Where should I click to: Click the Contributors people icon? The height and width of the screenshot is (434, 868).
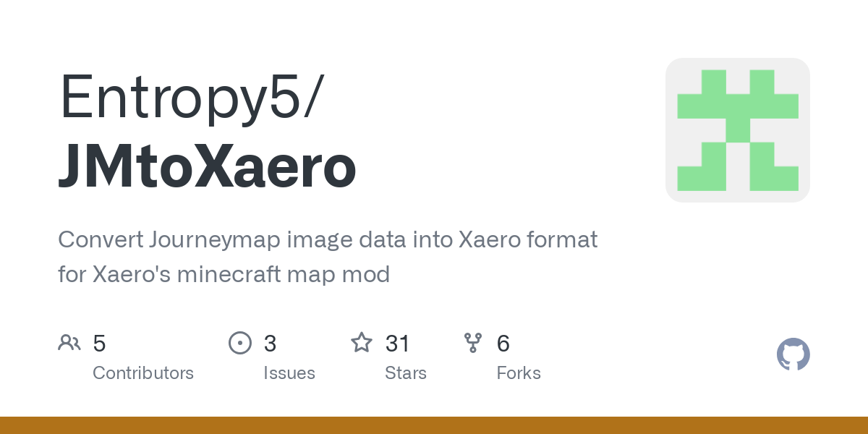[x=69, y=343]
